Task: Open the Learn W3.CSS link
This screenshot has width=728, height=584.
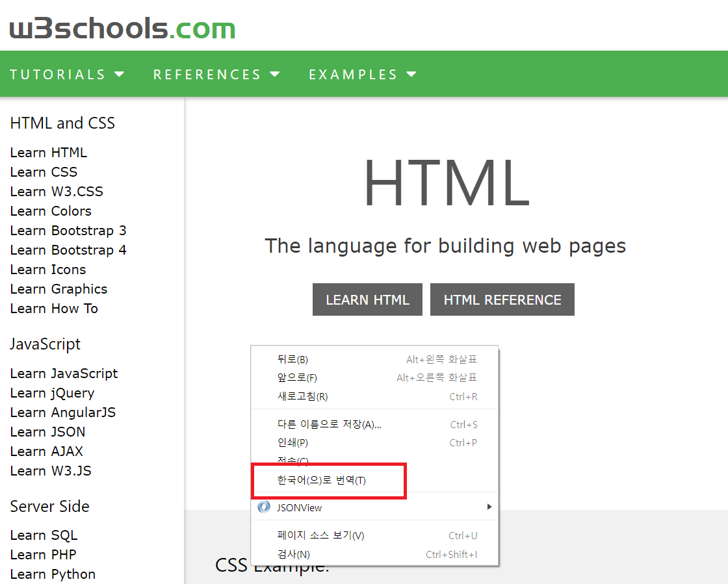Action: [x=57, y=192]
